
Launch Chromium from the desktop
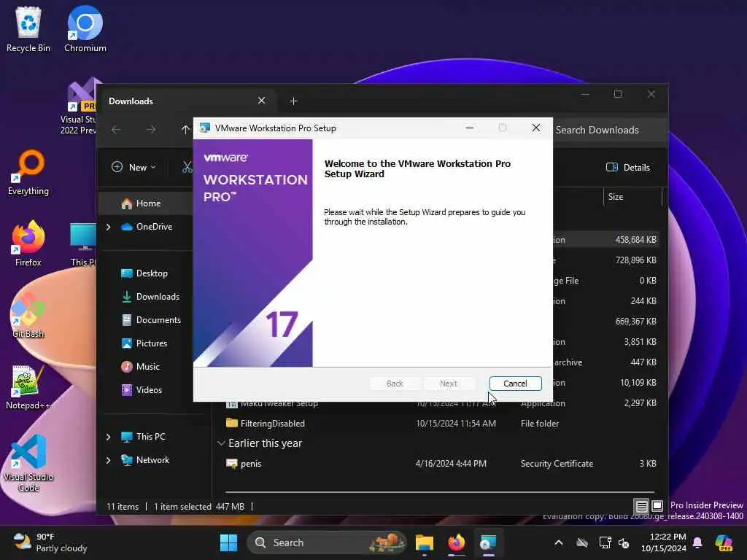tap(85, 28)
